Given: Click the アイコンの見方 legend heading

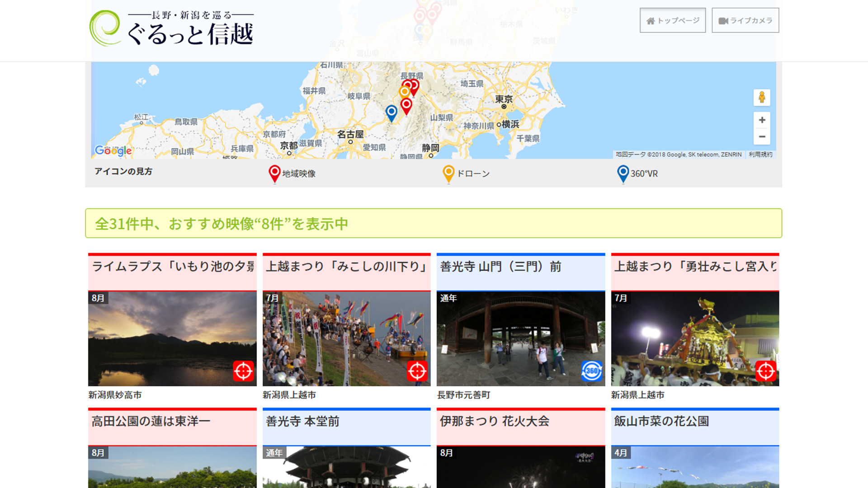Looking at the screenshot, I should pyautogui.click(x=123, y=171).
